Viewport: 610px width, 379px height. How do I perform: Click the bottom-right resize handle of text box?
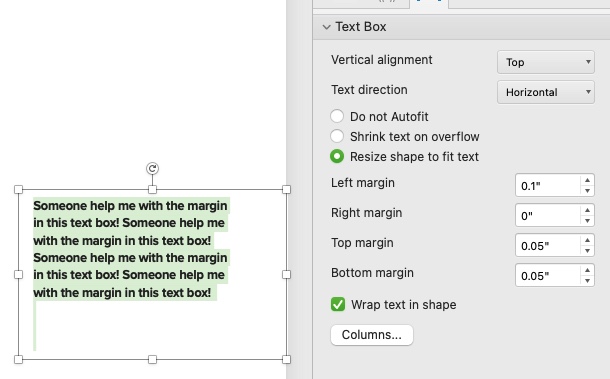pyautogui.click(x=286, y=359)
